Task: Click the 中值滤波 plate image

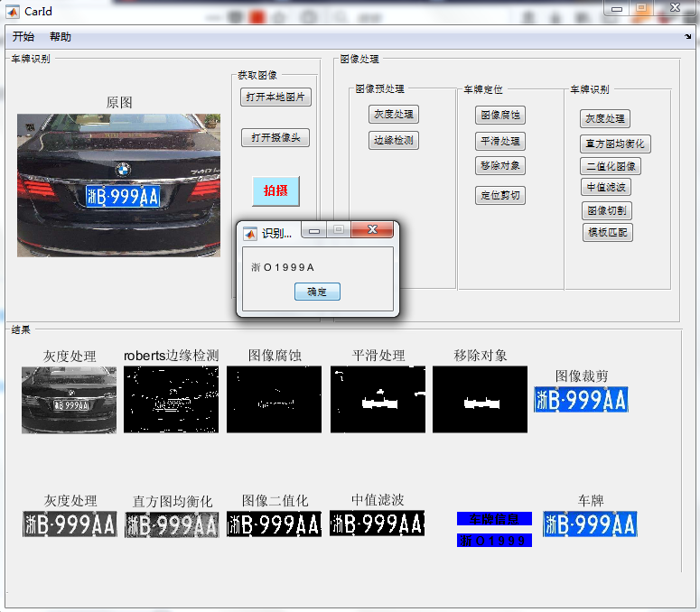Action: 378,524
